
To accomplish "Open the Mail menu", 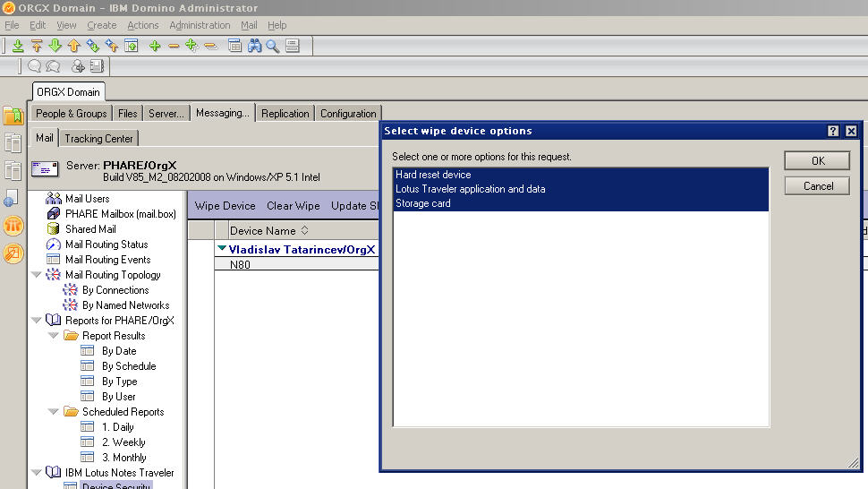I will coord(249,25).
